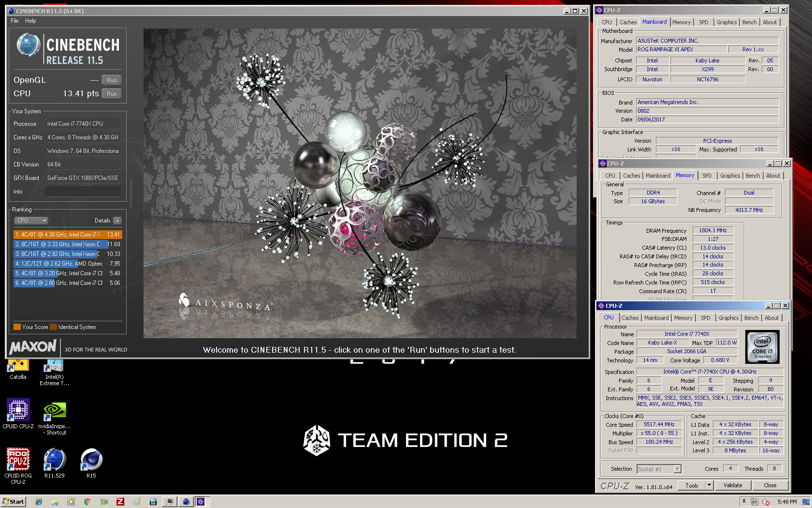Image resolution: width=812 pixels, height=508 pixels.
Task: Select Memory tab in top Mainboard window
Action: tap(681, 22)
